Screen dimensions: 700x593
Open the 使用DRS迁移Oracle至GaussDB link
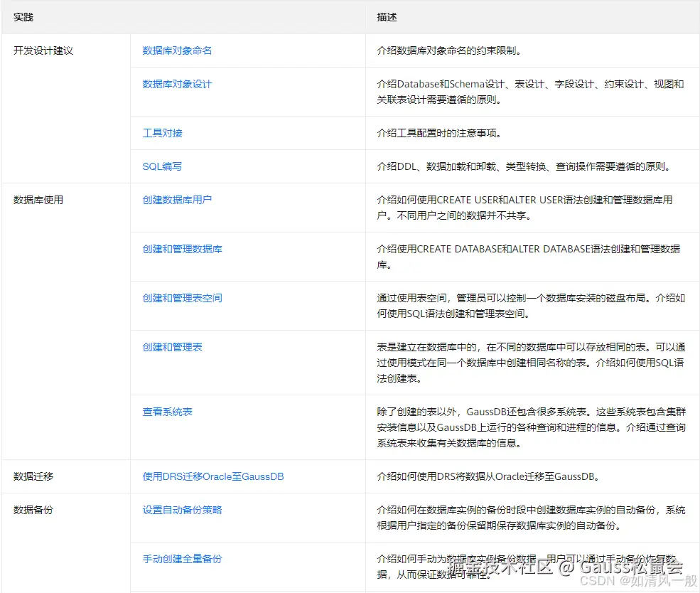point(212,476)
